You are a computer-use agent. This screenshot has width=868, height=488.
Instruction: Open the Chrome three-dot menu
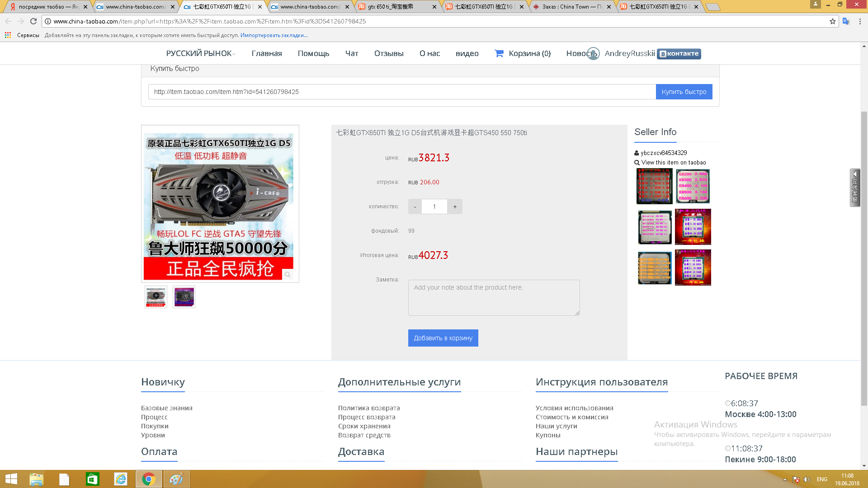860,21
